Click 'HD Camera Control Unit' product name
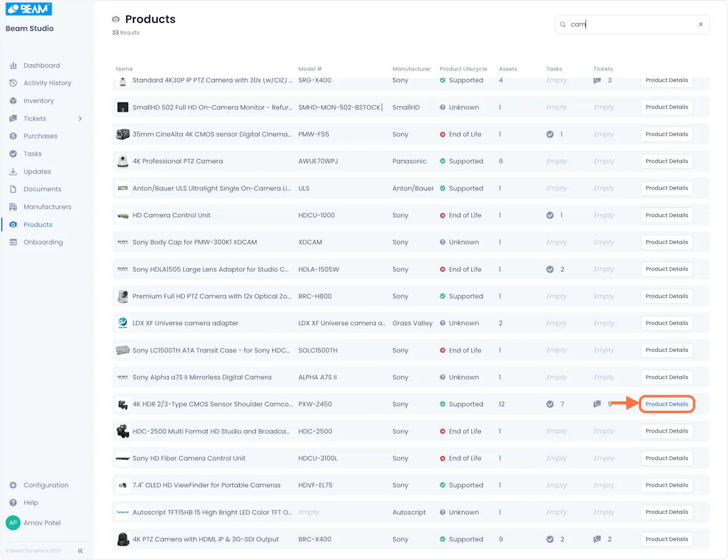 click(172, 215)
